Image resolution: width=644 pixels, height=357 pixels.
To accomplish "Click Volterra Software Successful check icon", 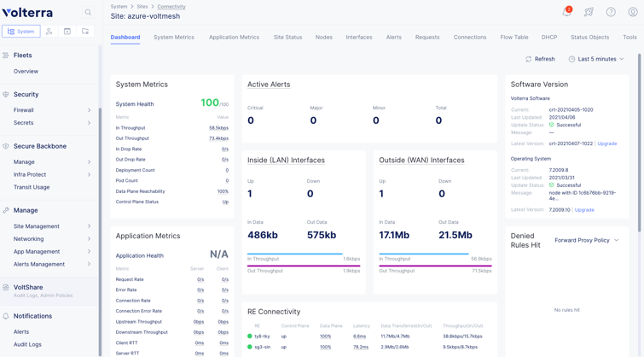I will point(552,125).
